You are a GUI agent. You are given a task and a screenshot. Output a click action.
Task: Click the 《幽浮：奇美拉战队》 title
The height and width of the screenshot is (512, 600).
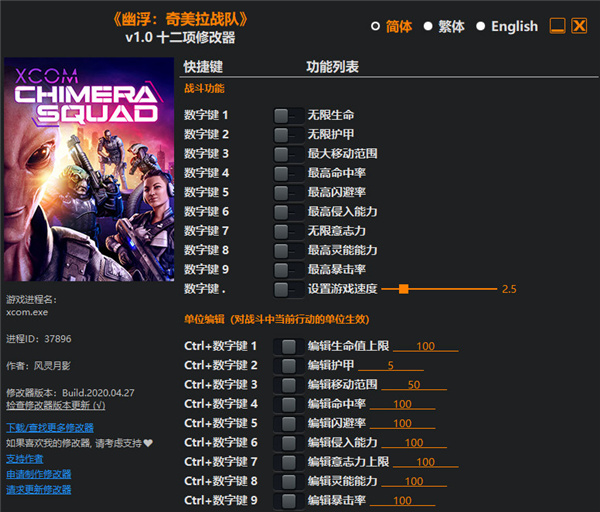click(180, 19)
